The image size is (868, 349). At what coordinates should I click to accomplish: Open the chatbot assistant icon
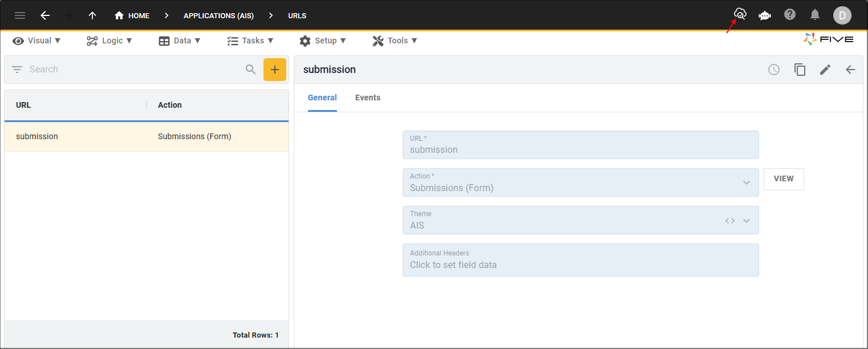click(x=765, y=15)
